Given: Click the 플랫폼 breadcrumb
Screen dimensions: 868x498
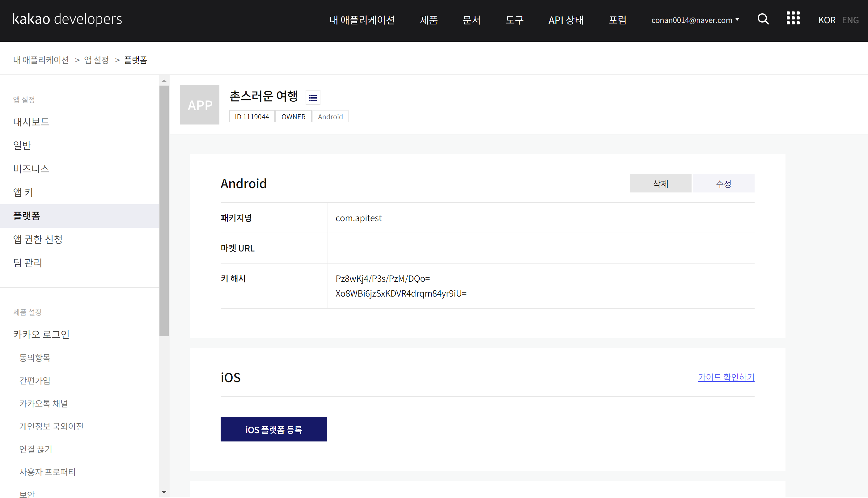Looking at the screenshot, I should click(135, 60).
